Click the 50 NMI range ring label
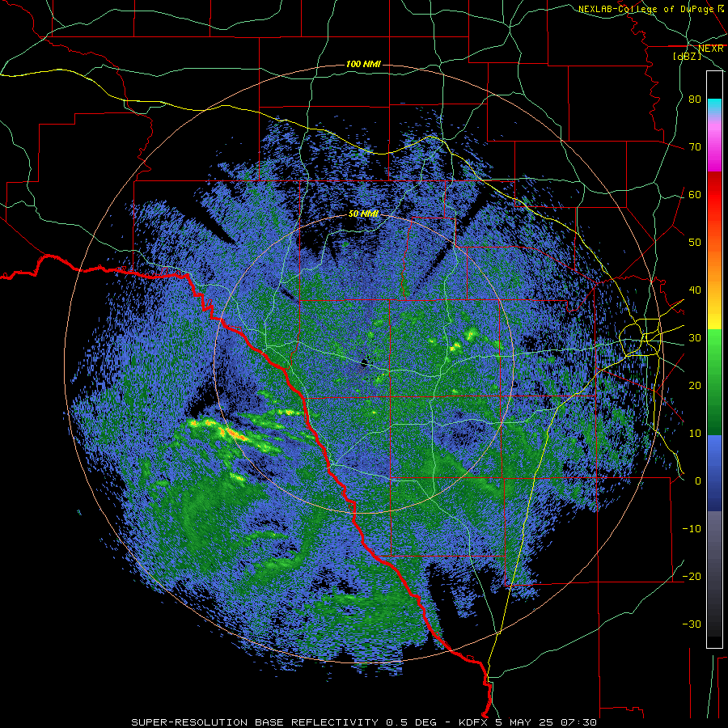 (x=363, y=214)
